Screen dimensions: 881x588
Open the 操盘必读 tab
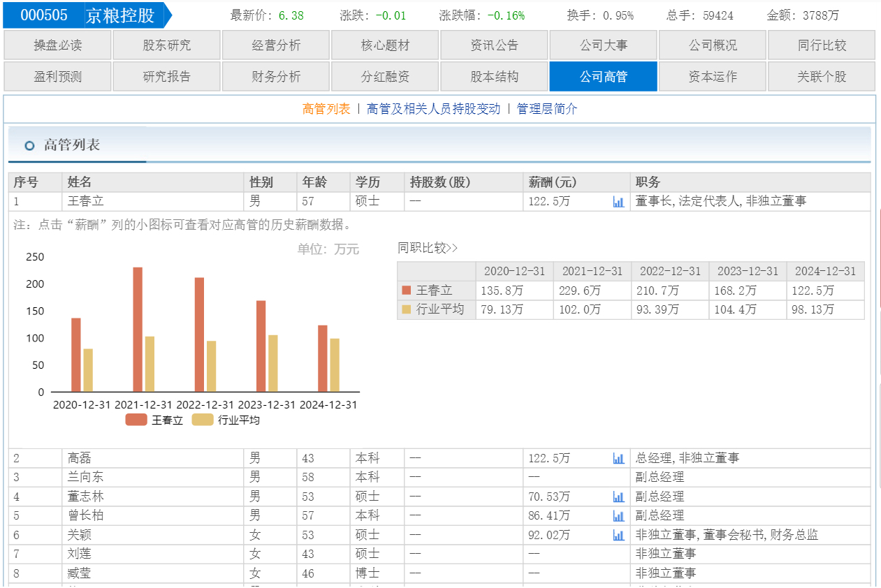click(x=57, y=45)
